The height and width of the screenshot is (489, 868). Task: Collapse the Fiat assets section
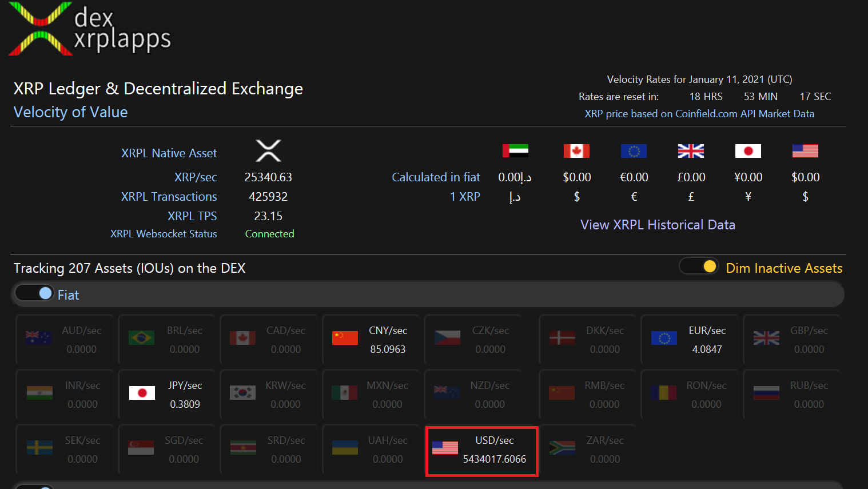(34, 293)
